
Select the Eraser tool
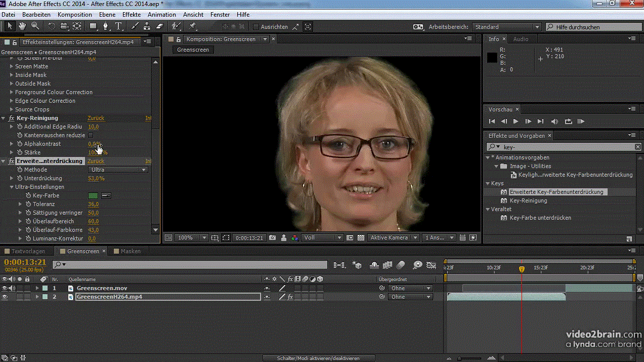pyautogui.click(x=160, y=26)
